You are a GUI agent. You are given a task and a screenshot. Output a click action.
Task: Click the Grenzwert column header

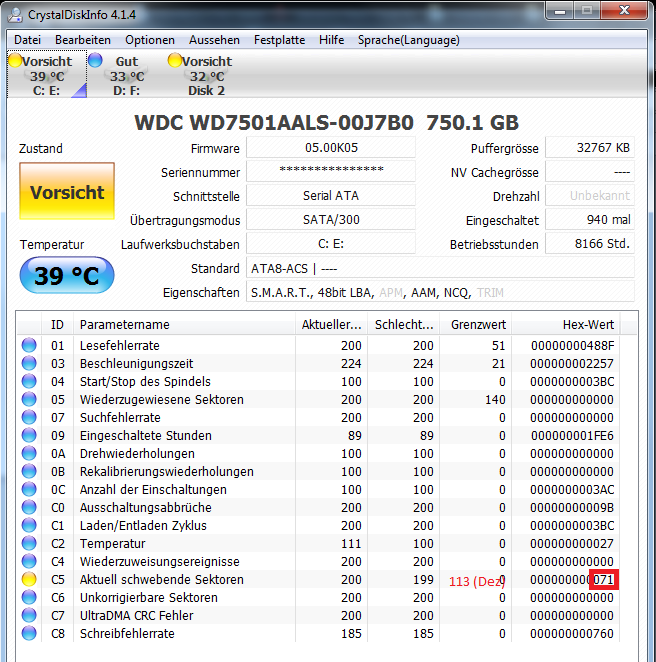click(476, 324)
